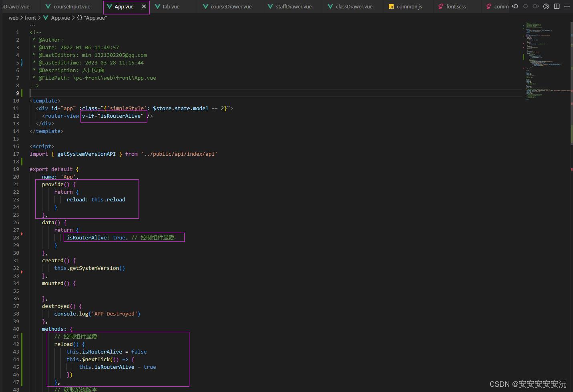Screen dimensions: 573x392
Task: Toggle GitLens file annotations icon
Action: pyautogui.click(x=546, y=6)
